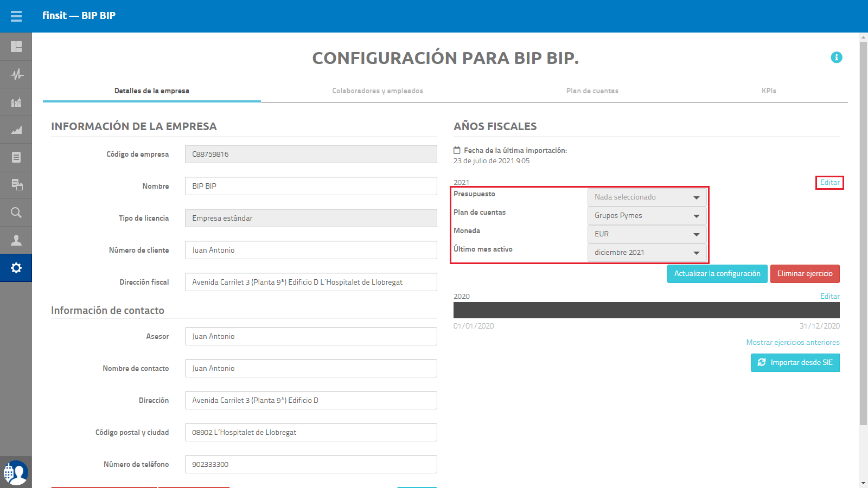Expand the Presupuesto dropdown
The width and height of the screenshot is (868, 488).
[x=647, y=197]
